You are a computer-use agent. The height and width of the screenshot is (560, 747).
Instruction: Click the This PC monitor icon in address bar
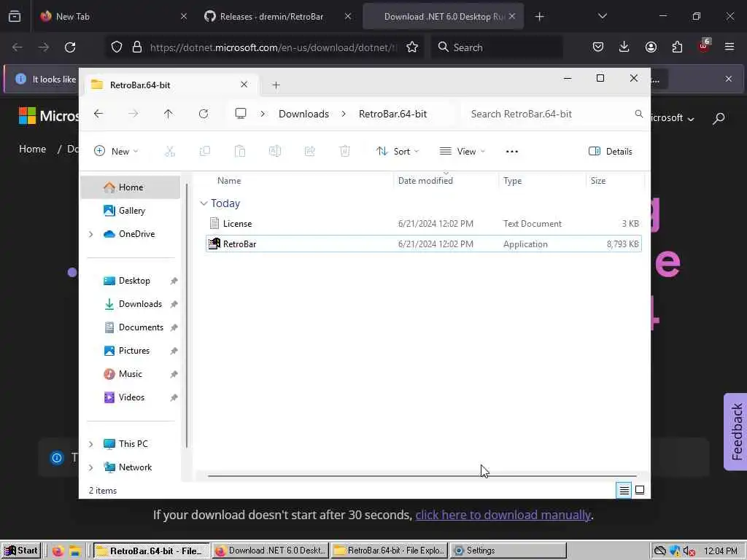241,114
